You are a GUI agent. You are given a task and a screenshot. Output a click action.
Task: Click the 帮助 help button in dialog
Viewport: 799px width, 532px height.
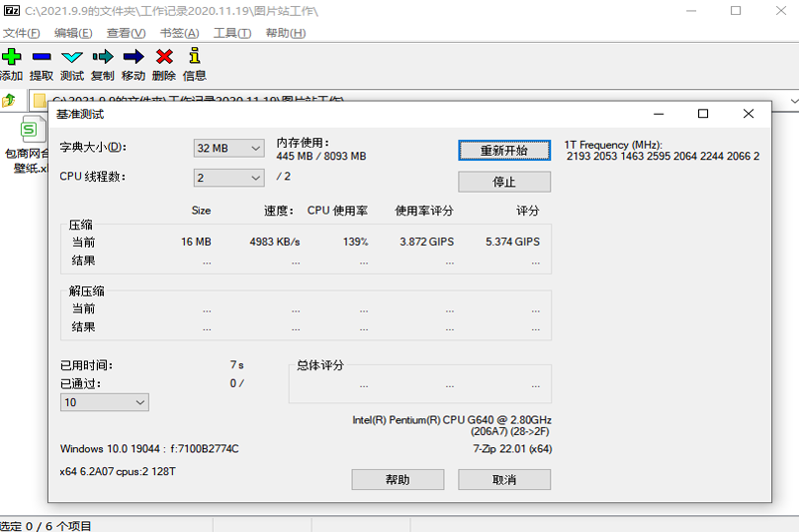click(x=398, y=479)
